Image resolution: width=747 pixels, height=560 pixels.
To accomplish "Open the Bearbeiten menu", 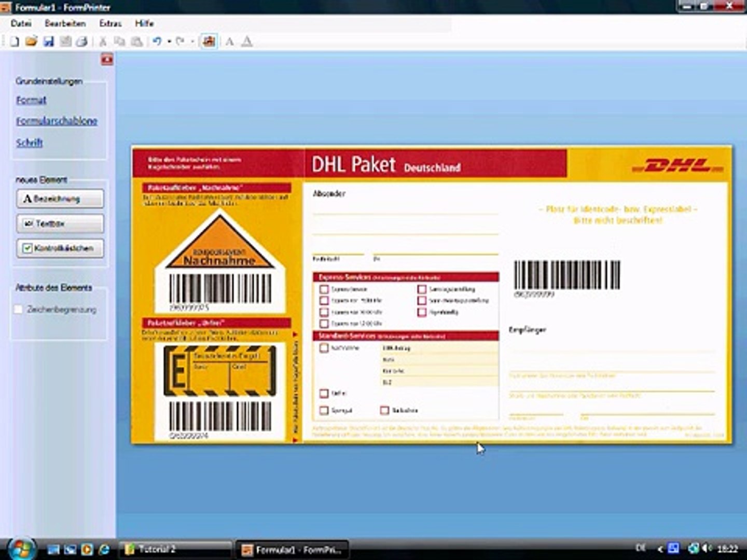I will point(65,23).
